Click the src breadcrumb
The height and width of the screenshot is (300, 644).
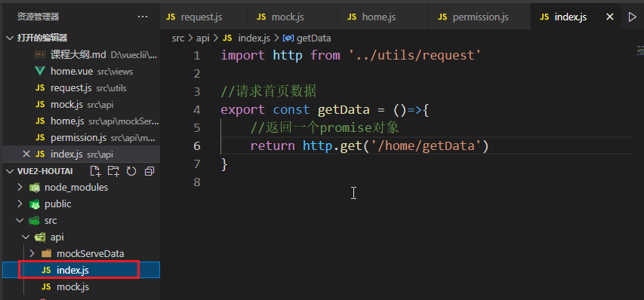178,38
